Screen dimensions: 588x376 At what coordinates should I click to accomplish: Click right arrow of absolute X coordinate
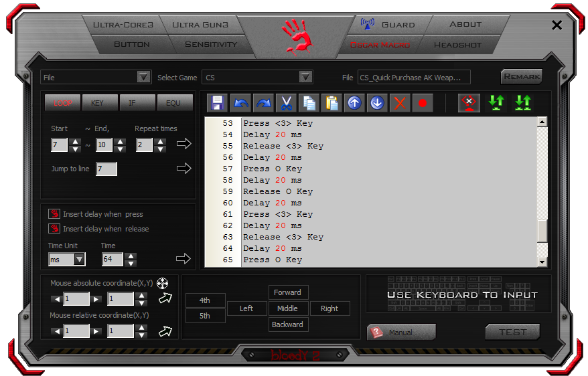click(x=96, y=299)
